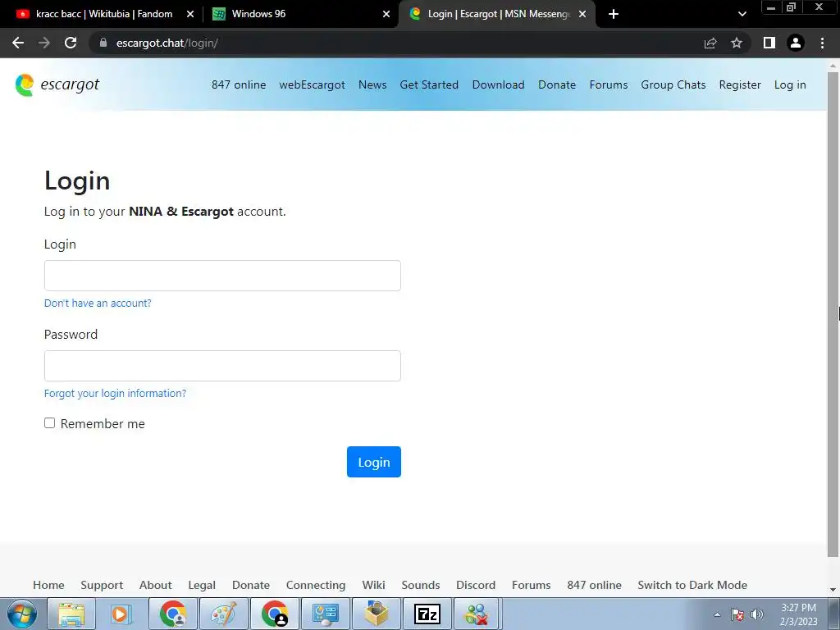Click 847 online in the top navigation
Viewport: 840px width, 630px height.
pyautogui.click(x=239, y=84)
